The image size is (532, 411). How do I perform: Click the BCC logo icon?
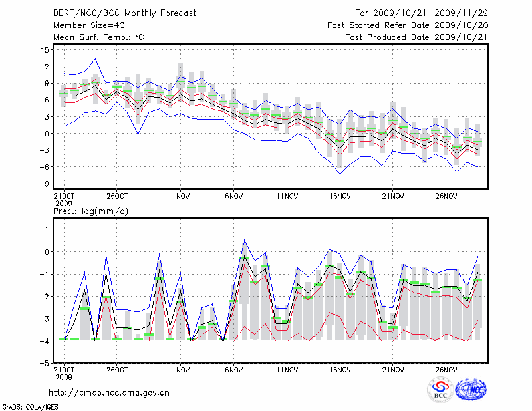click(x=440, y=389)
